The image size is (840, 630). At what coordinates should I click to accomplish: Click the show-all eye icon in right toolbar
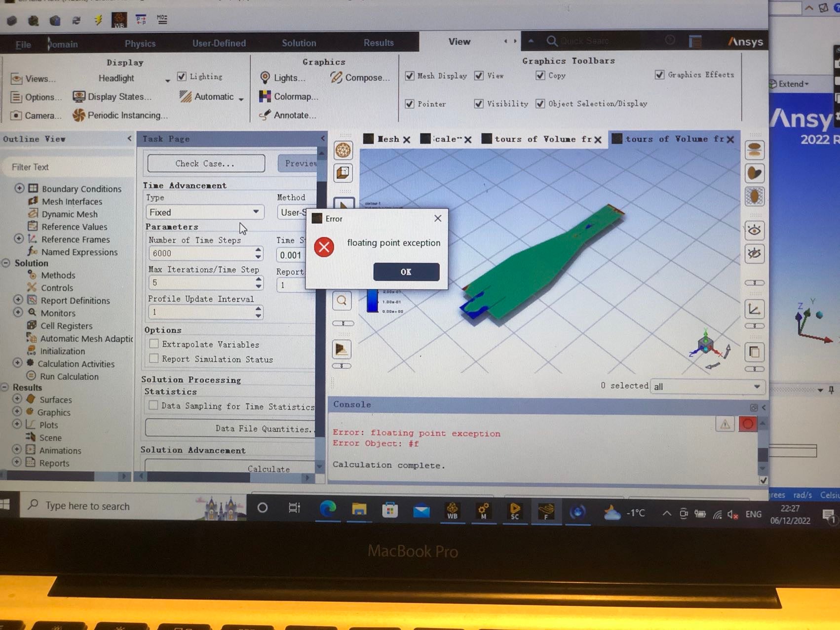[754, 230]
